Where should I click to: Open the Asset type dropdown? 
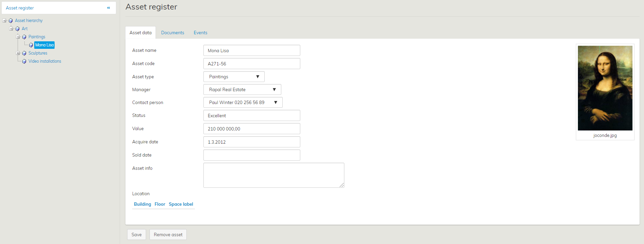(234, 77)
